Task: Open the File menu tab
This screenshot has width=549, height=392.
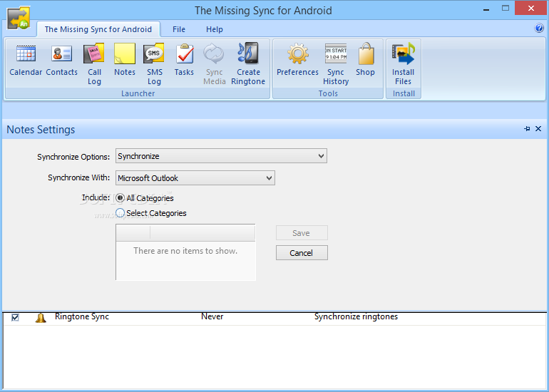Action: 178,29
